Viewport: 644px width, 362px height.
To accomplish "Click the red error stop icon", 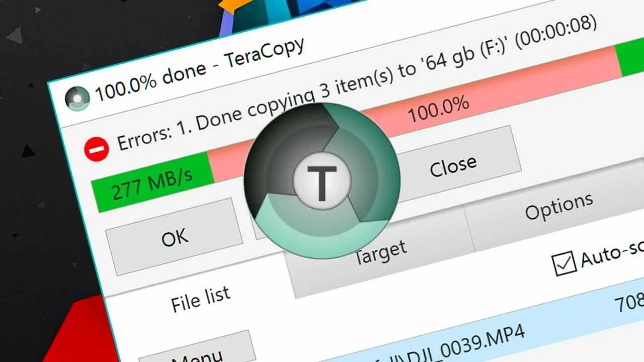I will pos(97,149).
